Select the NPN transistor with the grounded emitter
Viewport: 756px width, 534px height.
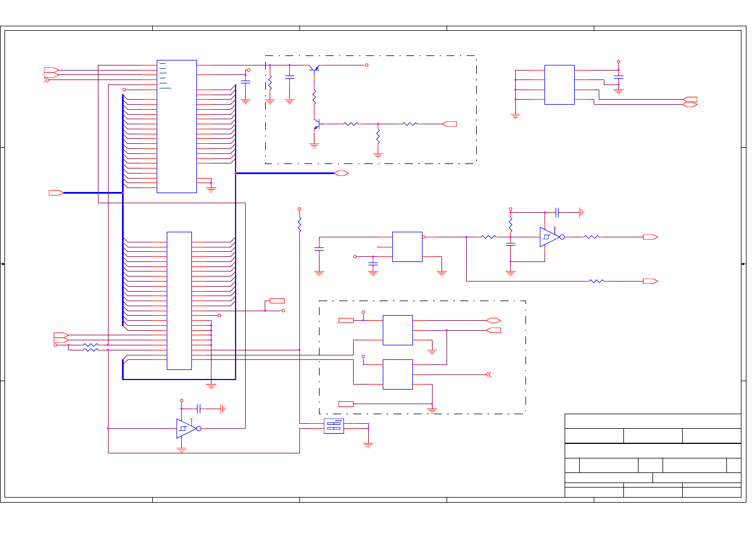click(317, 124)
